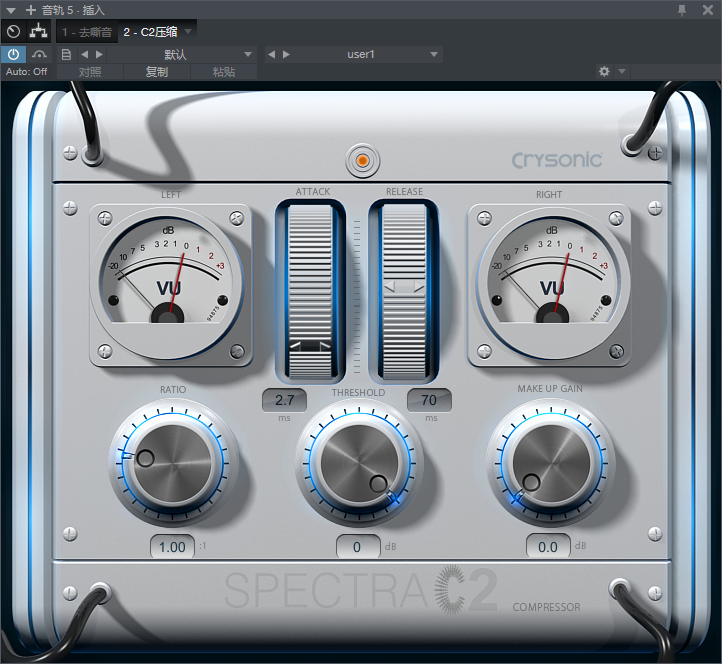Open the 默认 preset dropdown
Viewport: 722px width, 664px height.
coord(181,54)
